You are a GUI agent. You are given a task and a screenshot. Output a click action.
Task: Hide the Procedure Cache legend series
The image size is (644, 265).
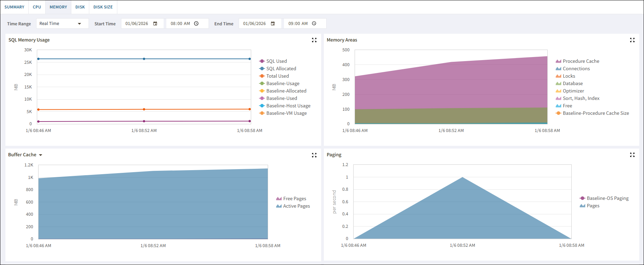pyautogui.click(x=577, y=61)
